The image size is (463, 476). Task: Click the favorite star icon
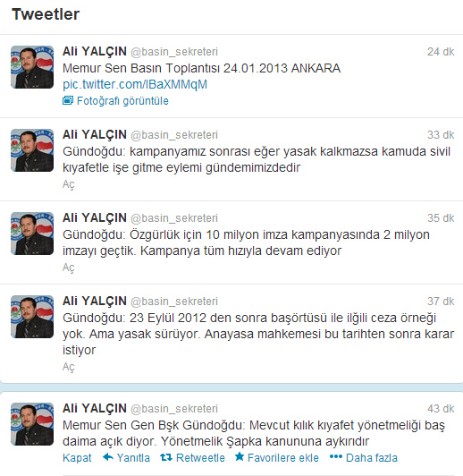point(240,456)
